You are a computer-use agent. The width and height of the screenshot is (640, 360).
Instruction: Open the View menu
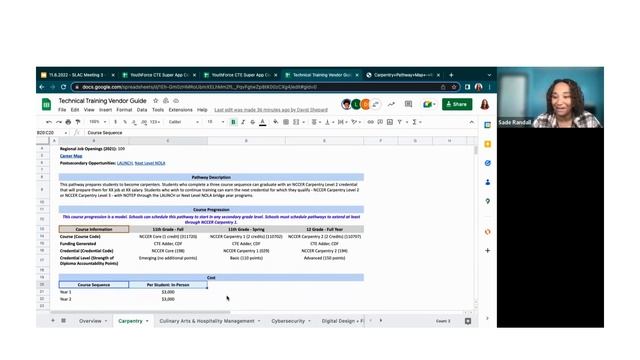(89, 110)
